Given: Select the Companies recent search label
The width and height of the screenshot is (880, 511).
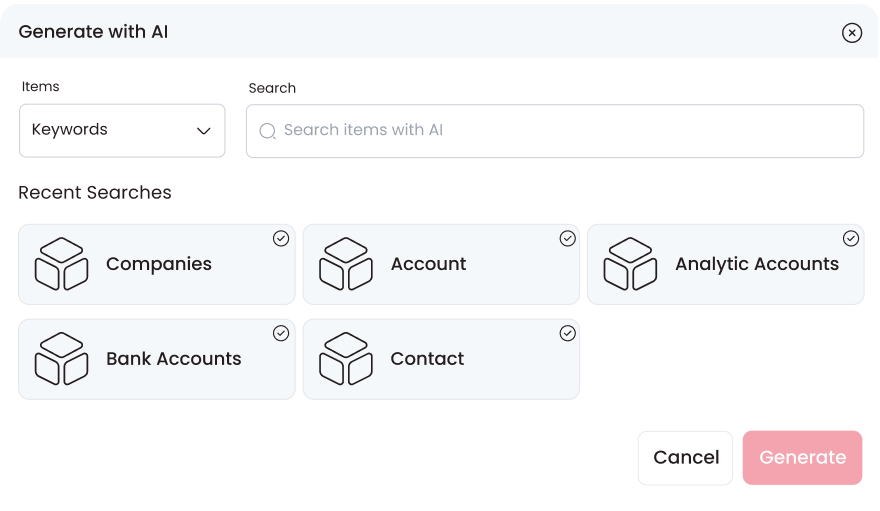Looking at the screenshot, I should pyautogui.click(x=159, y=264).
